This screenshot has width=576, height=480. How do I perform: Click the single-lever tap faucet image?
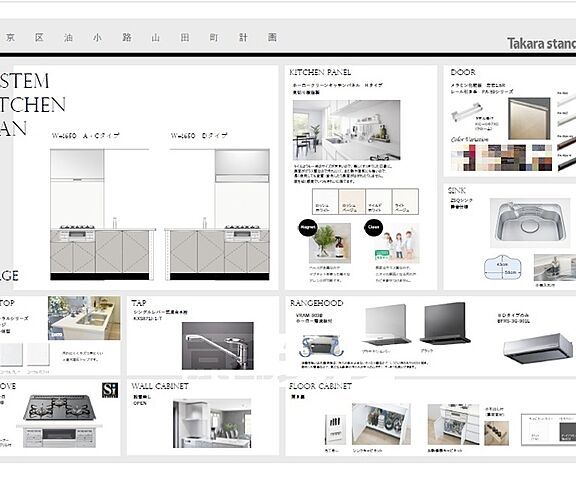pos(217,346)
